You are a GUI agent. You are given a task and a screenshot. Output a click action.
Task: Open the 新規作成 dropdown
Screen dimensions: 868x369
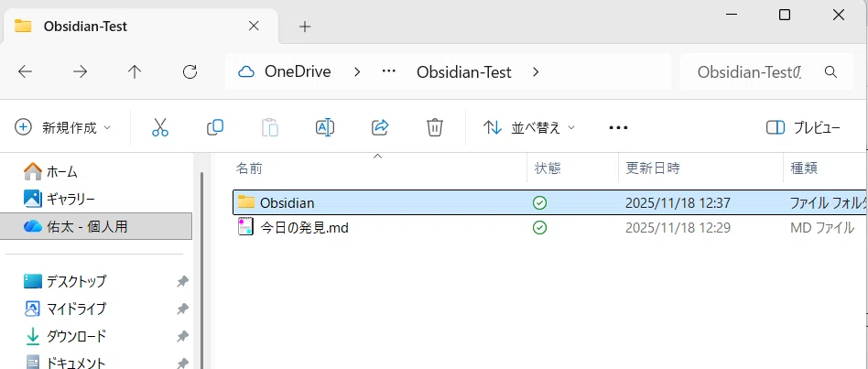pyautogui.click(x=62, y=128)
